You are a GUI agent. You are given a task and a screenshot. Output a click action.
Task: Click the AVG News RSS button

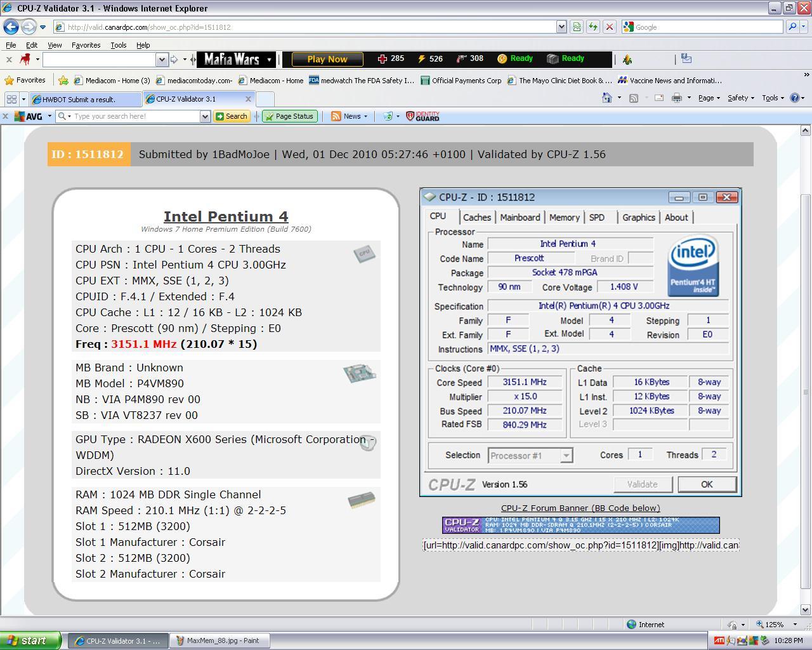349,116
